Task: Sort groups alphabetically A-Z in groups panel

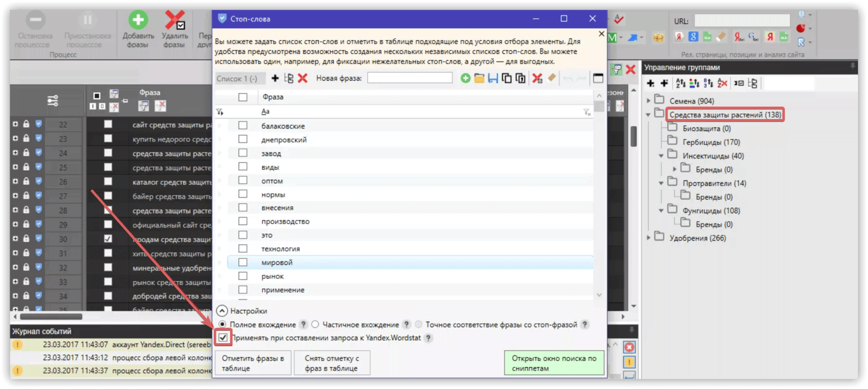Action: point(680,83)
